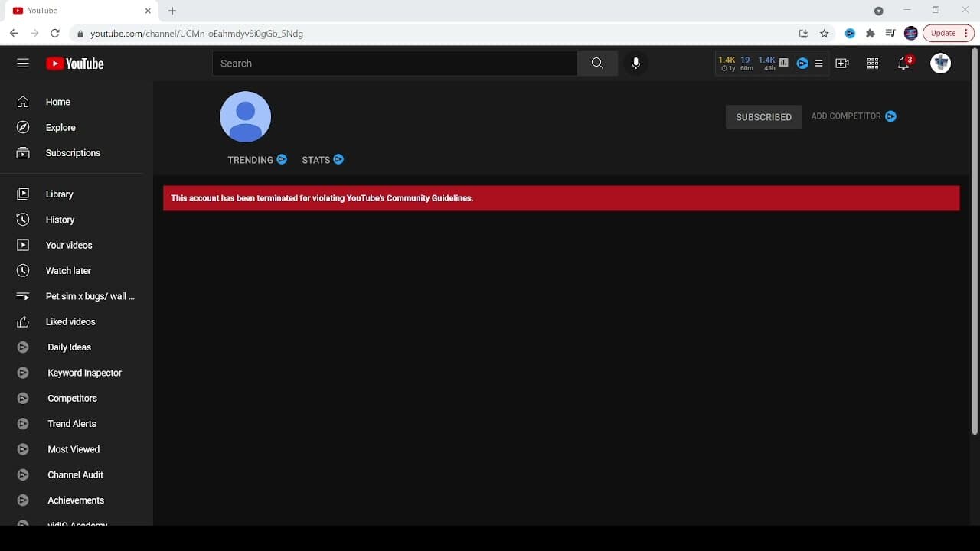Screen dimensions: 980x551
Task: Open vidIQ Keyword Inspector
Action: 77,373
